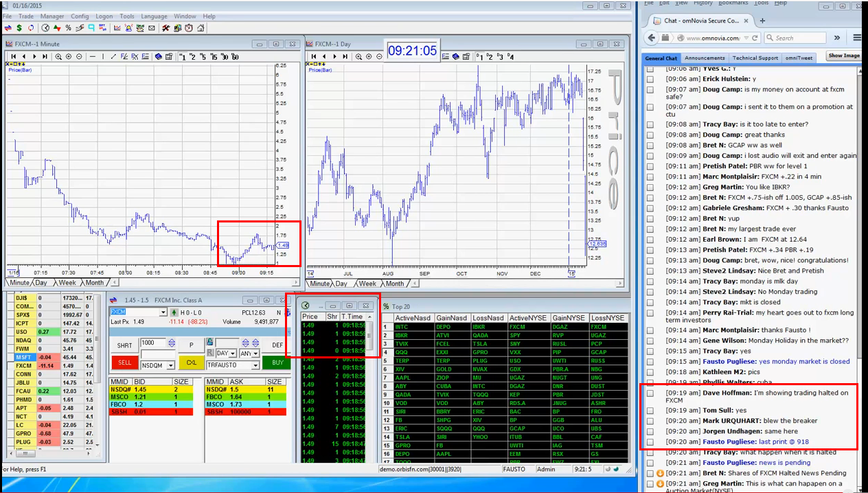Click the home icon in main toolbar

coord(201,28)
